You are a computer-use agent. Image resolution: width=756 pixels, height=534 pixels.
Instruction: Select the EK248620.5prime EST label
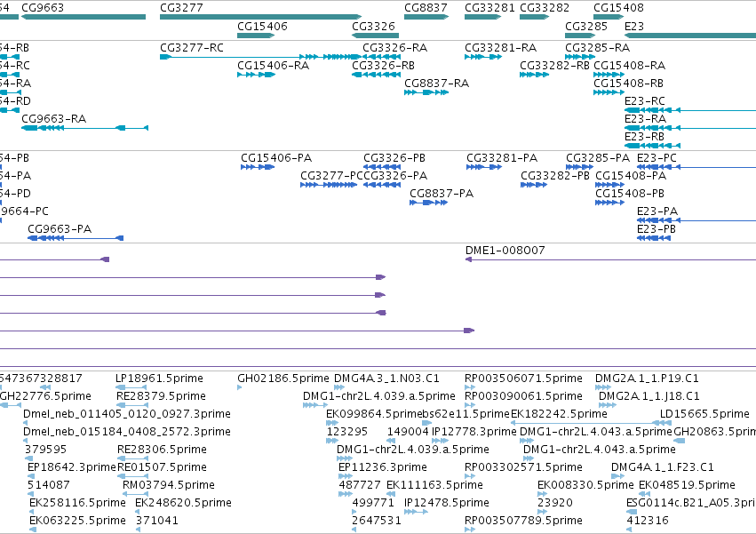click(183, 504)
